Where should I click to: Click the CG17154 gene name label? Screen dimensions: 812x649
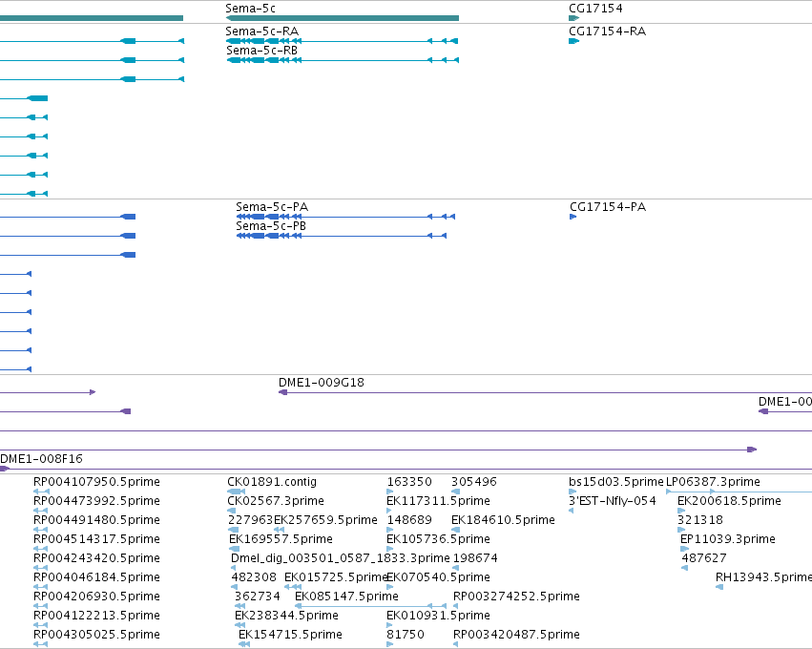[x=595, y=9]
